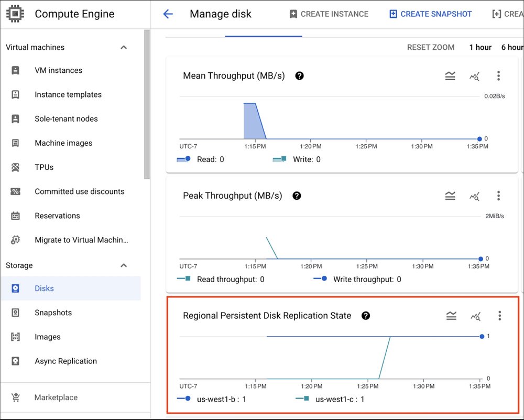This screenshot has width=524, height=420.
Task: Click Peak Throughput end data point
Action: pyautogui.click(x=481, y=259)
